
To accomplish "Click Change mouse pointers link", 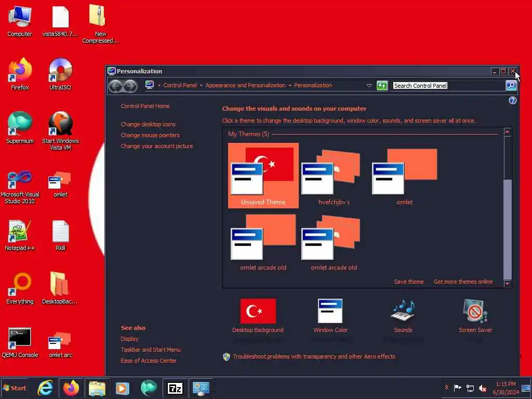I will point(150,135).
